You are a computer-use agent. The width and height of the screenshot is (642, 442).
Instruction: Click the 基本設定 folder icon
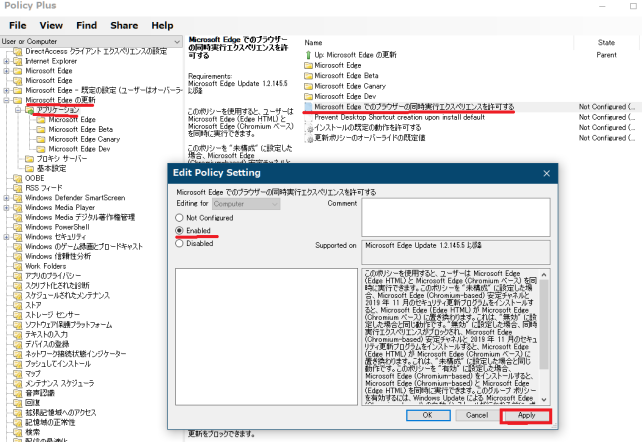(x=29, y=169)
